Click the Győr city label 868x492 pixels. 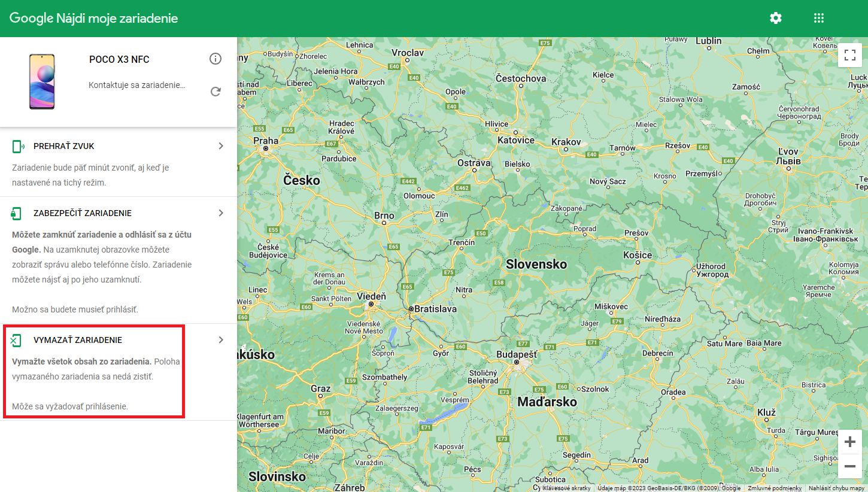tap(441, 353)
